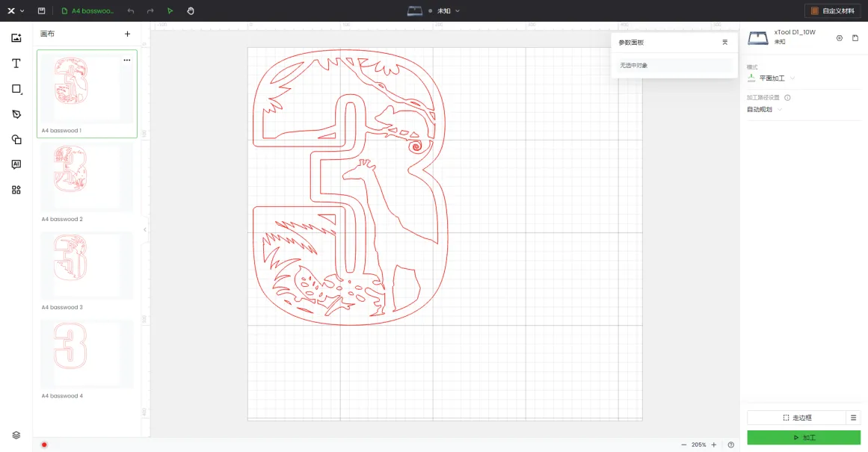Select the A4 basswood 3 canvas thumbnail
This screenshot has width=868, height=452.
tap(86, 266)
